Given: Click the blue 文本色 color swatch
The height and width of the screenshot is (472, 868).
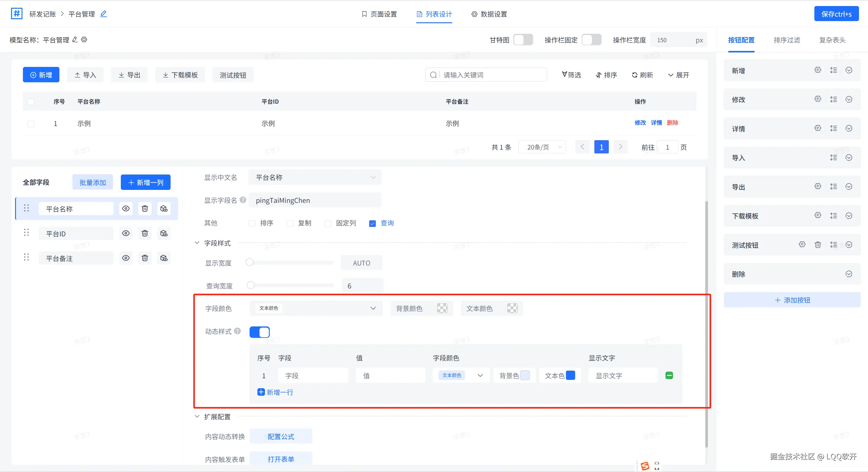Looking at the screenshot, I should tap(571, 375).
